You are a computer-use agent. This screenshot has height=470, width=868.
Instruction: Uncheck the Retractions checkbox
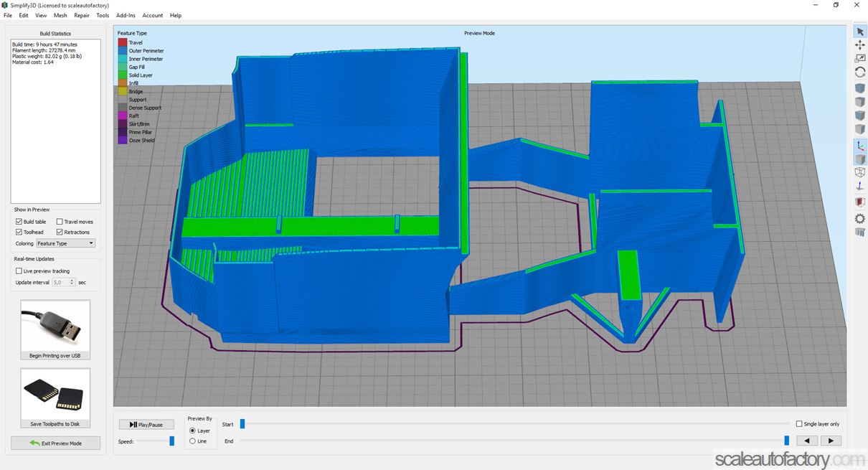click(x=60, y=232)
